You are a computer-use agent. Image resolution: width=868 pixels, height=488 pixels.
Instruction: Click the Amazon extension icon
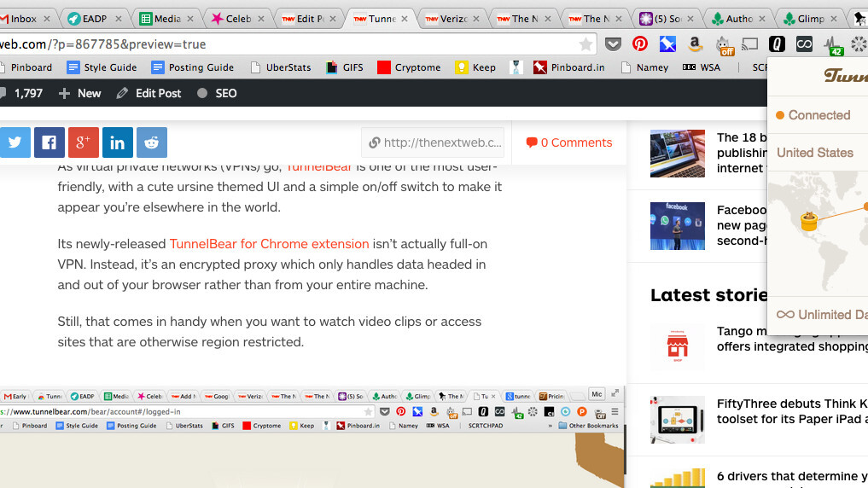695,44
